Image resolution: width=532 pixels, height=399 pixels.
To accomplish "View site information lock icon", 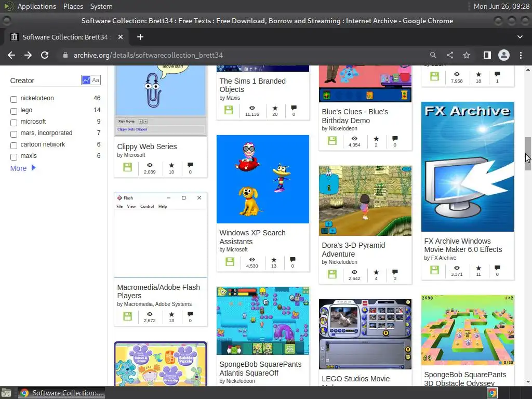I will point(65,55).
